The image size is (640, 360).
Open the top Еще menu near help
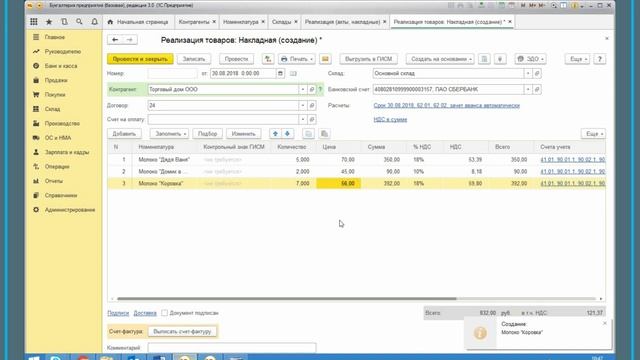point(578,59)
